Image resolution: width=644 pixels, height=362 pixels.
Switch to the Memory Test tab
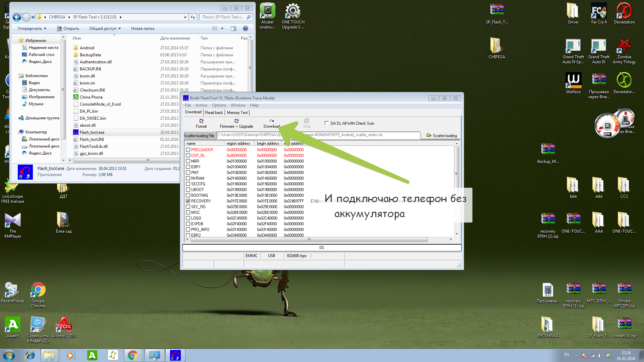[237, 113]
